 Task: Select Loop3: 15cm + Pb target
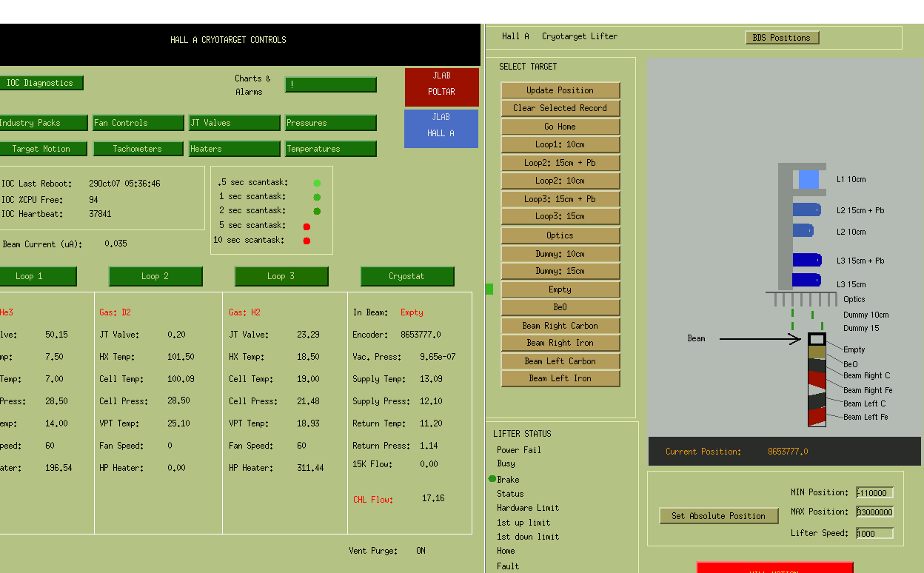click(560, 199)
